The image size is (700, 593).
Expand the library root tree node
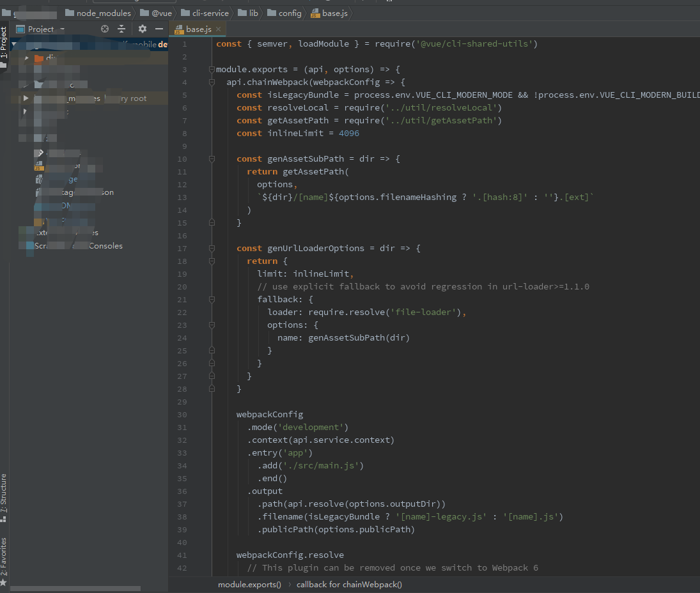(x=26, y=98)
